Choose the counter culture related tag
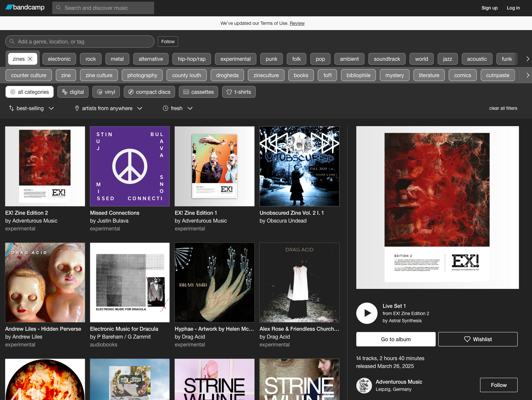The width and height of the screenshot is (532, 400). (x=29, y=75)
